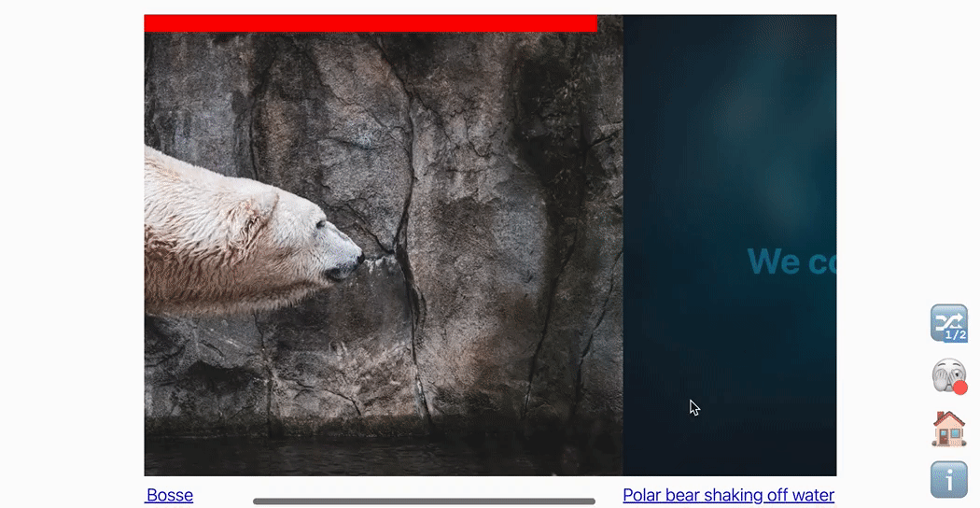This screenshot has width=980, height=508.
Task: Open 'Polar bear shaking off water' link
Action: (x=729, y=496)
